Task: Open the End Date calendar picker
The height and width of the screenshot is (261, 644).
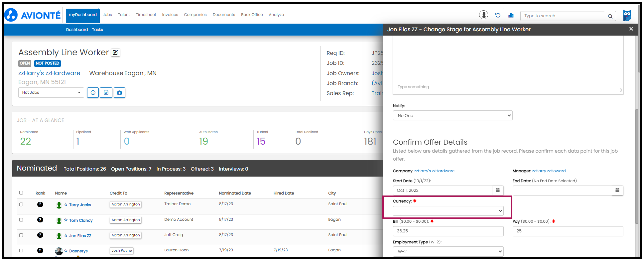Action: 617,191
